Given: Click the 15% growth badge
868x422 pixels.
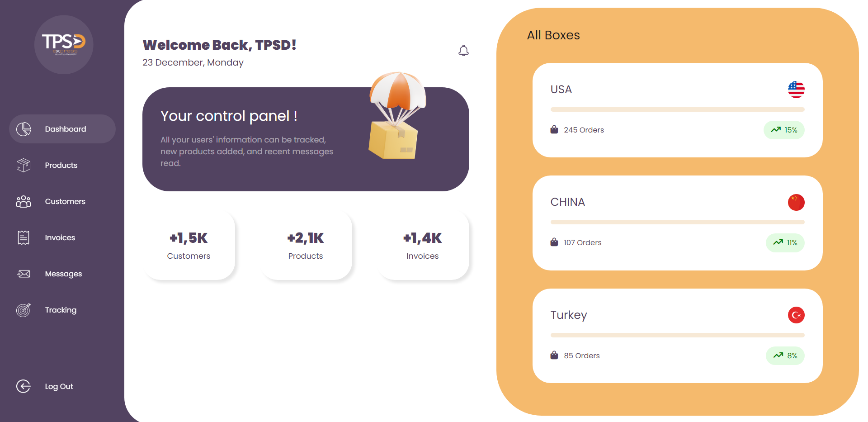Looking at the screenshot, I should pos(784,130).
